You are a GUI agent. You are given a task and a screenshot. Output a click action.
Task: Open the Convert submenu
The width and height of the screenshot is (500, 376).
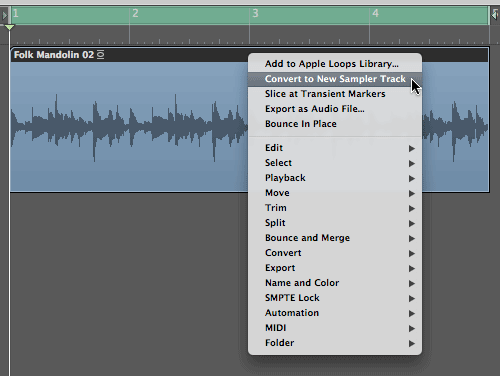pyautogui.click(x=335, y=253)
